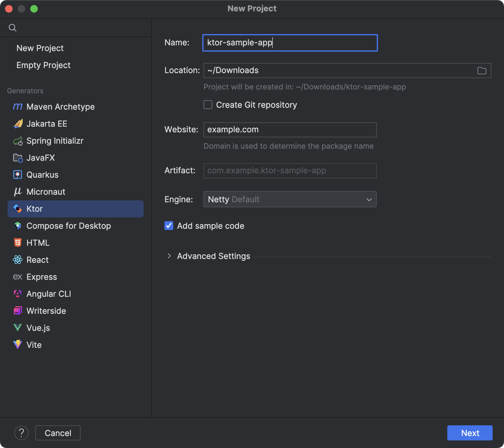Click the Artifact field
504x448 pixels.
pos(290,171)
